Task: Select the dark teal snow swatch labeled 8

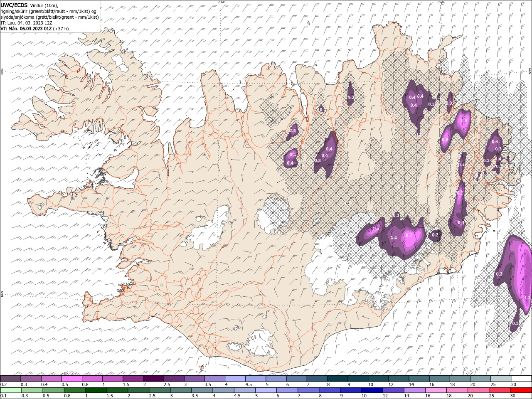Action: click(337, 379)
